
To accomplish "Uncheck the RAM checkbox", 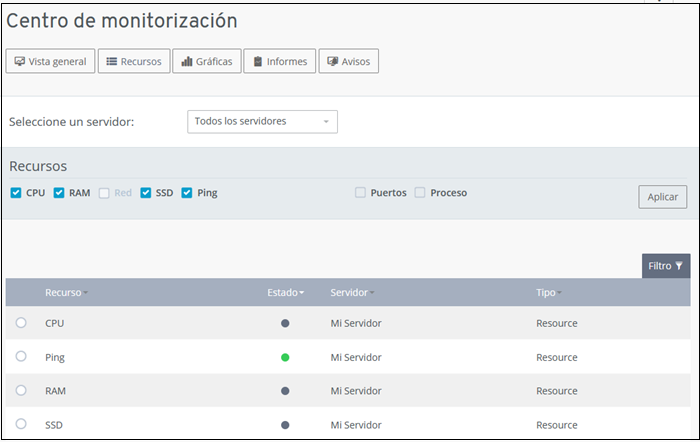I will click(x=59, y=193).
